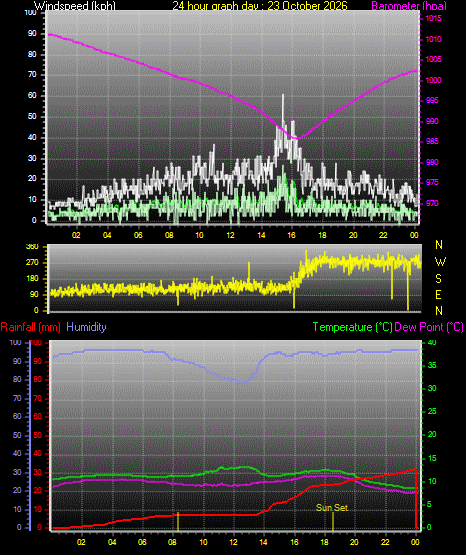Click the wind direction axis value 180

(32, 279)
